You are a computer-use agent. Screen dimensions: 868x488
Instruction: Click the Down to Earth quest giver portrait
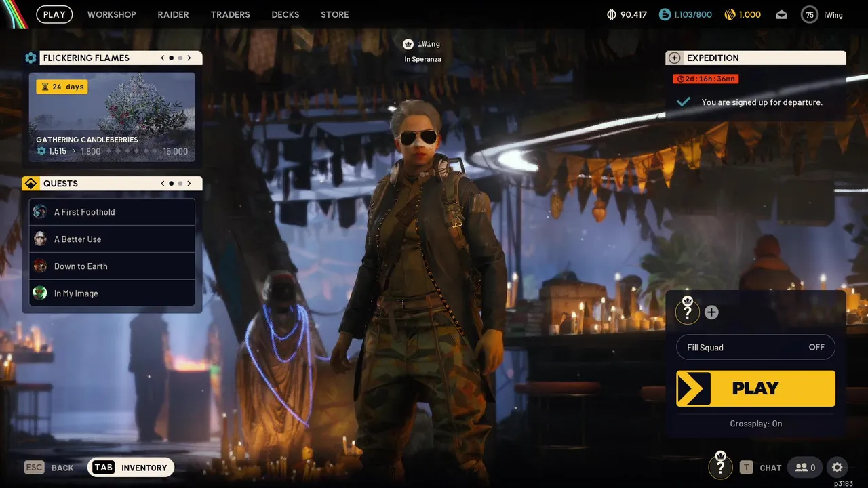pyautogui.click(x=40, y=266)
